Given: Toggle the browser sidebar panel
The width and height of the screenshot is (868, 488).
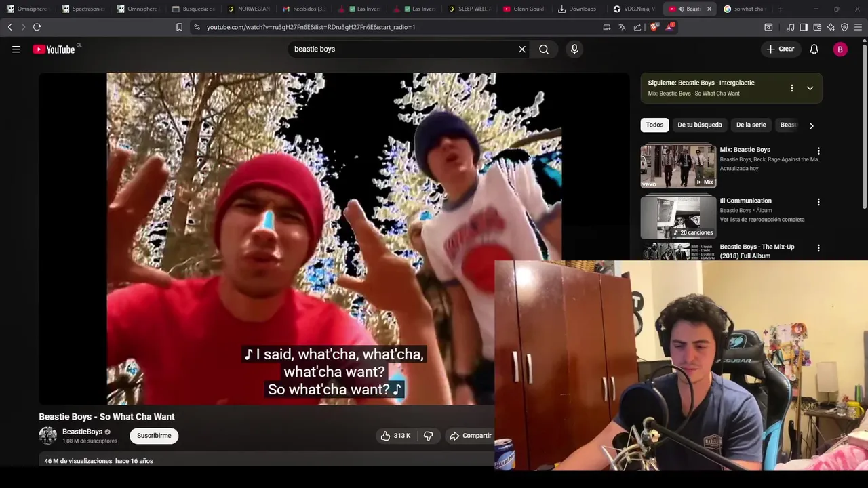Looking at the screenshot, I should click(804, 27).
